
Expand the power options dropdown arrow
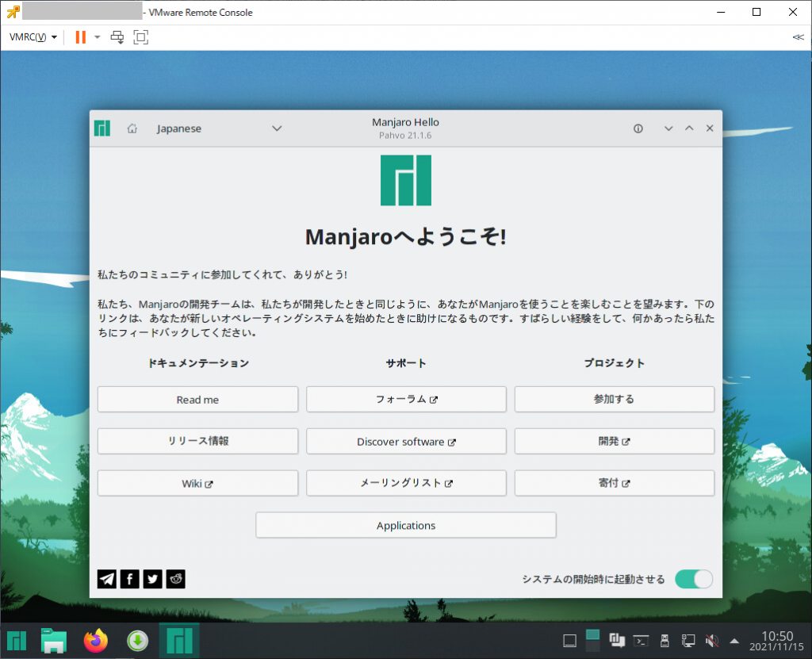click(97, 37)
